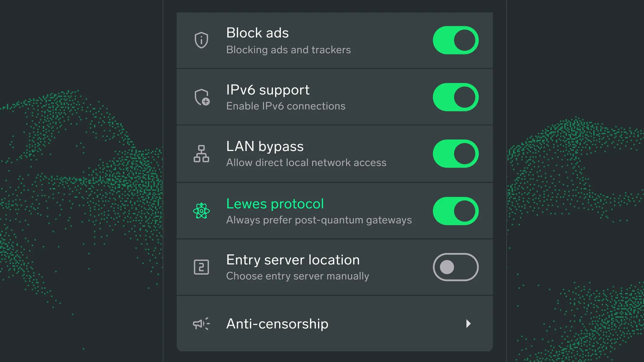Screen dimensions: 644x362
Task: Click the megaphone icon next to Anti-censorship
Action: tap(201, 324)
